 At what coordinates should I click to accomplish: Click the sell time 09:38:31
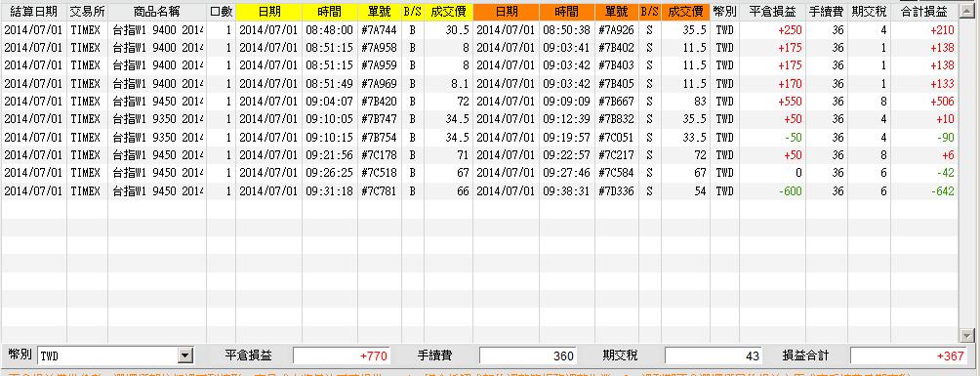click(566, 191)
